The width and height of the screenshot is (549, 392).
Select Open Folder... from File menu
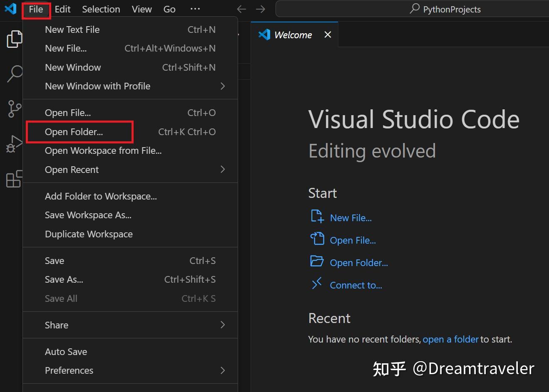[x=74, y=132]
